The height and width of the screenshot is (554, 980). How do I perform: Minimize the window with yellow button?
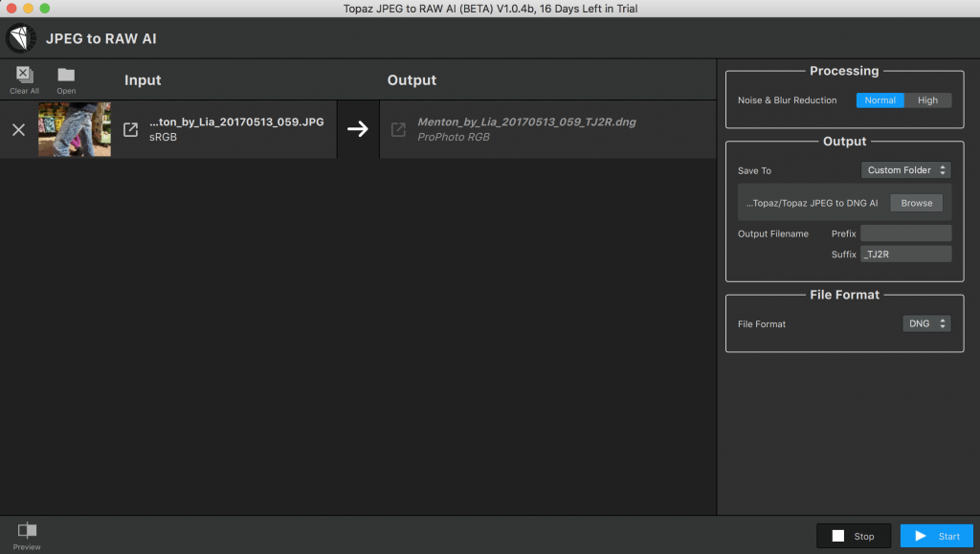[28, 8]
